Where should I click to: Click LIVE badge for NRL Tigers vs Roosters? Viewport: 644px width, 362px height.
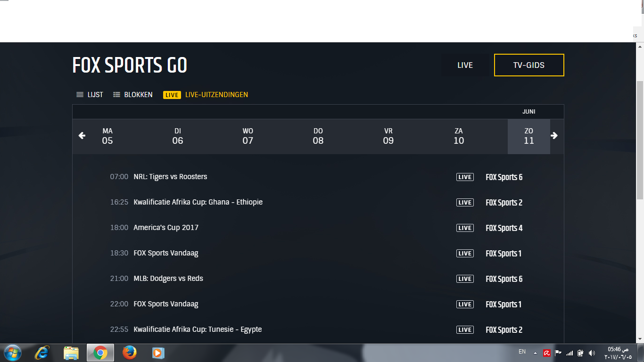point(465,177)
